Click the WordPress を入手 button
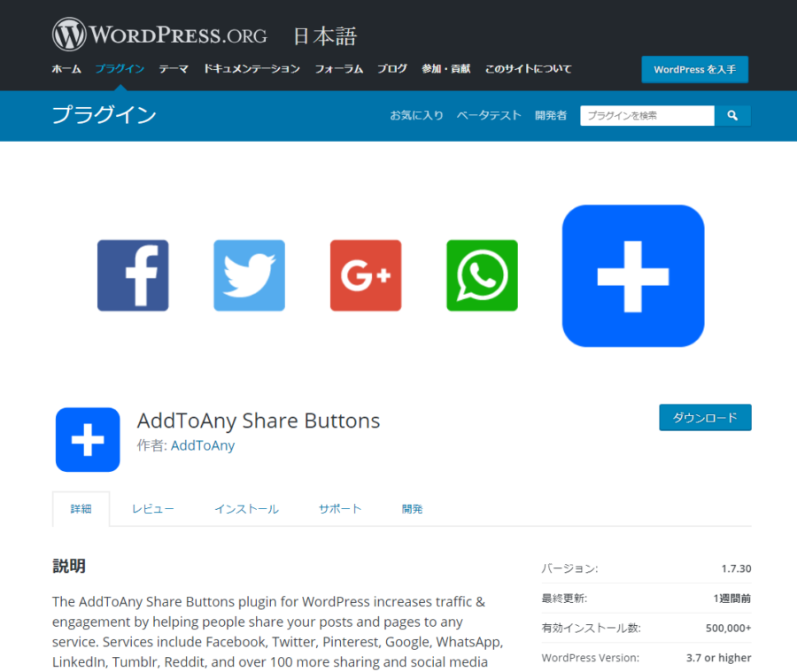 pyautogui.click(x=694, y=69)
